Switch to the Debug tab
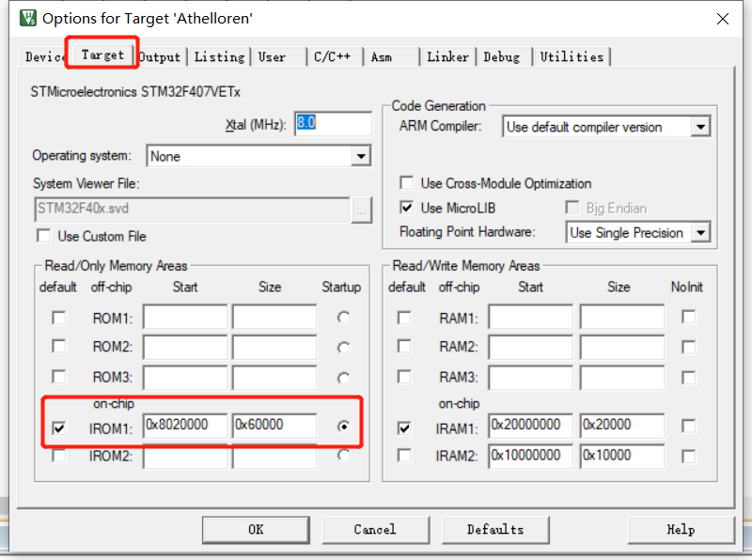This screenshot has height=560, width=752. 504,56
